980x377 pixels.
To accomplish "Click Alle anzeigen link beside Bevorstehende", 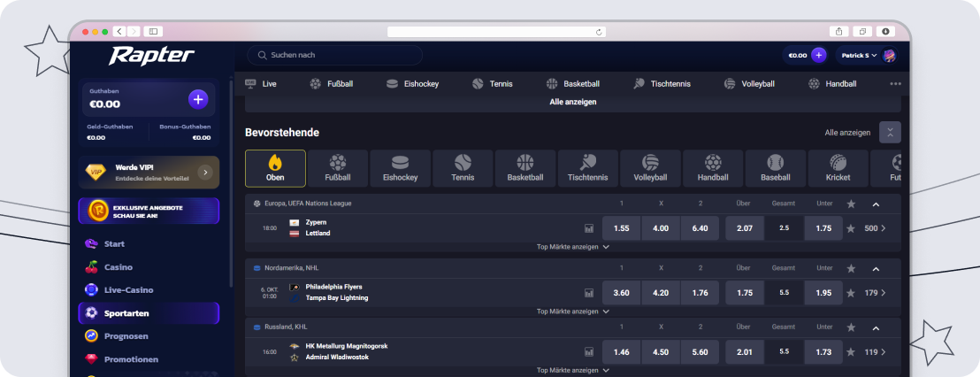I will pos(847,133).
